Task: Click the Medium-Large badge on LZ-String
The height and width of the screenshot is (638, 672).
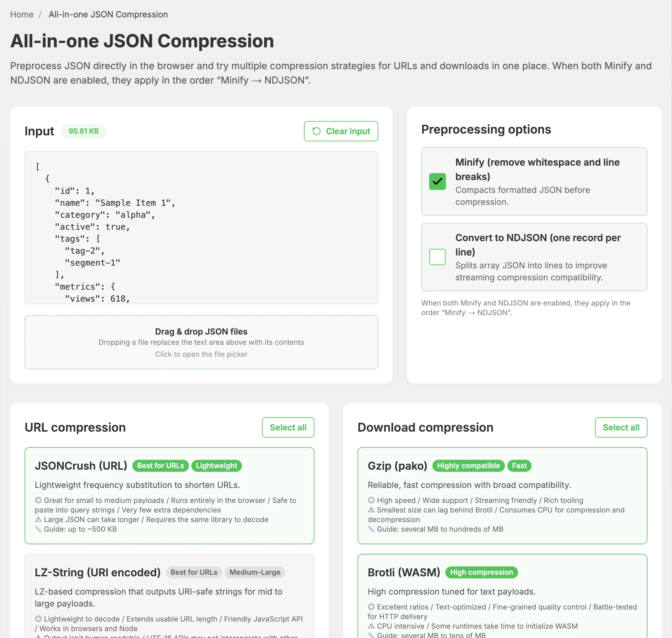Action: [255, 572]
